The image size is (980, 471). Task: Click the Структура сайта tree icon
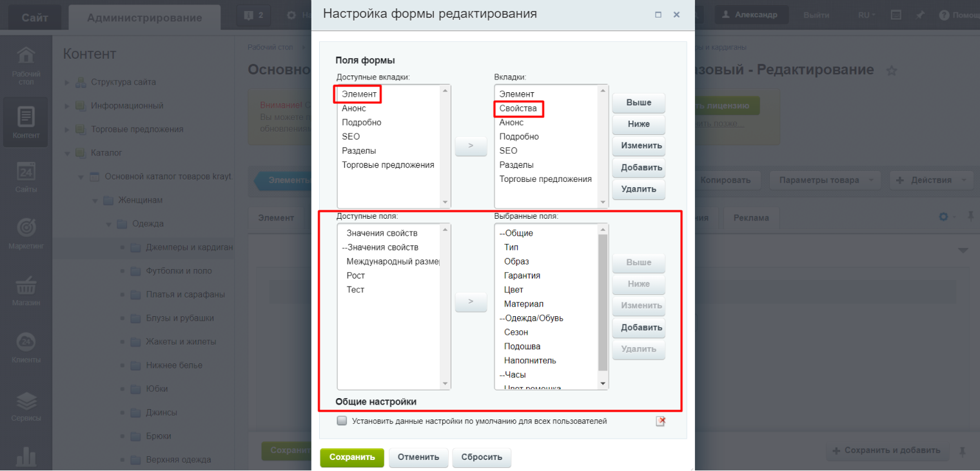81,82
